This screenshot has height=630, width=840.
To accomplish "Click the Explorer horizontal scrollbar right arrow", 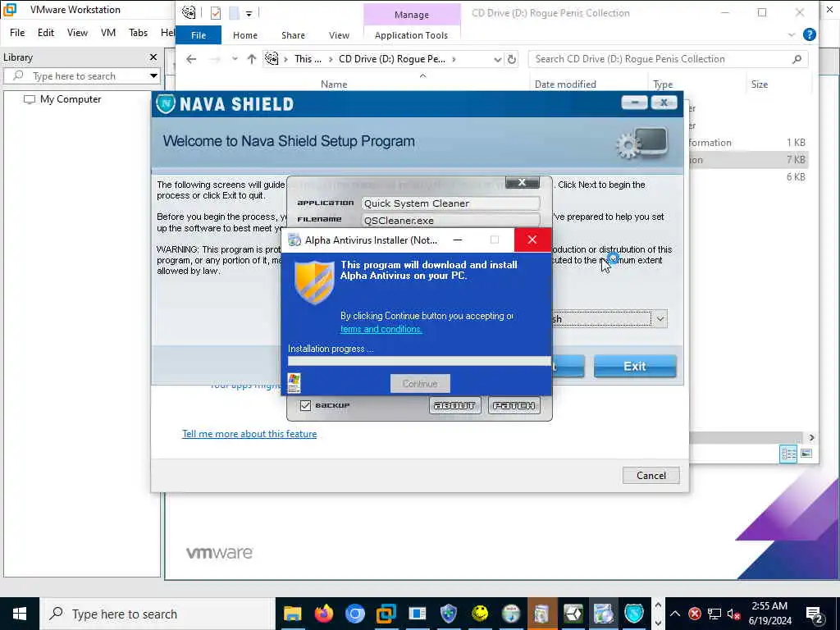I will pyautogui.click(x=811, y=437).
